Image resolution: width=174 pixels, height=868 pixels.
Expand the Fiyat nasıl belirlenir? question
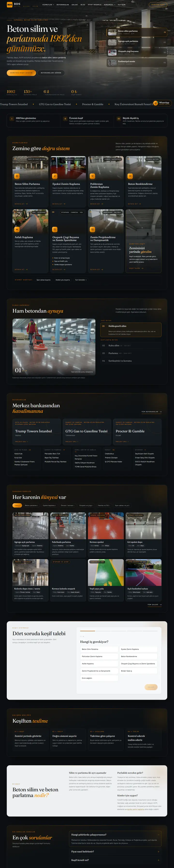[x=115, y=852]
